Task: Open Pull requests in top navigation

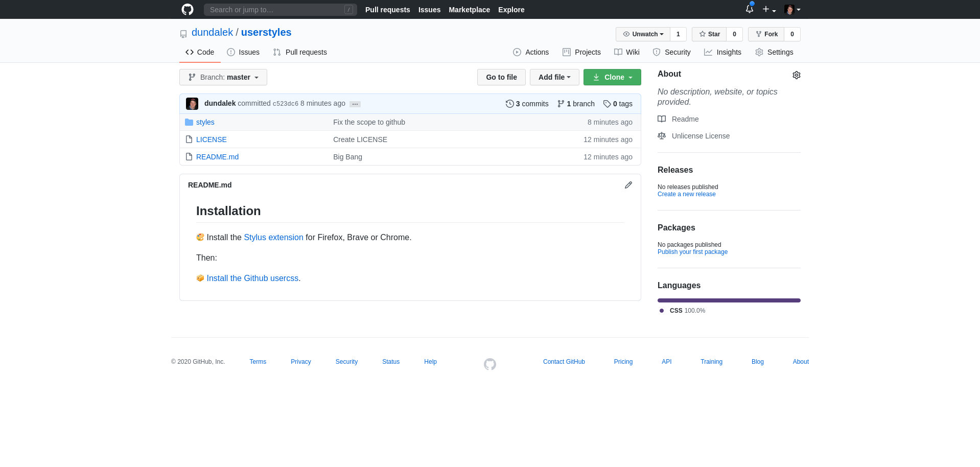Action: coord(387,10)
